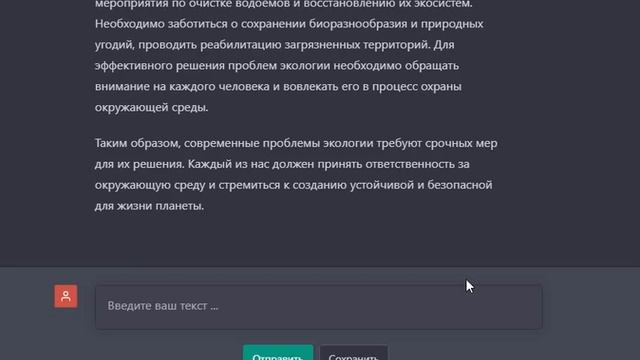The image size is (640, 360).
Task: Click the line 'окружающей среды.'
Action: pos(151,107)
